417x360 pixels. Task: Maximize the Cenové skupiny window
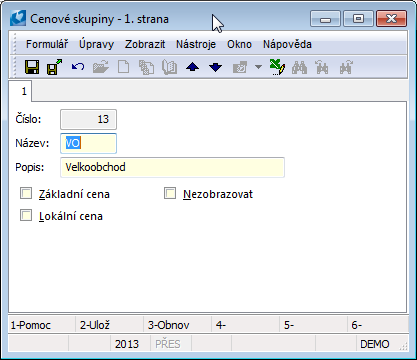tap(358, 18)
